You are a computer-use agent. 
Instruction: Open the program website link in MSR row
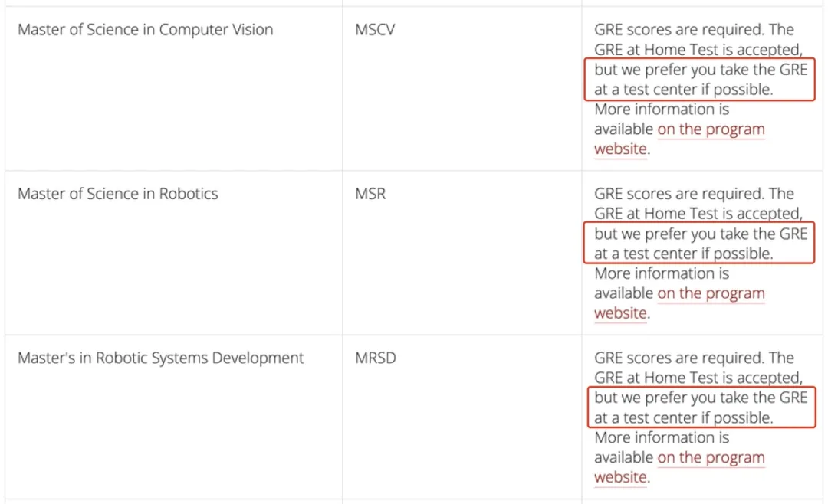[711, 293]
